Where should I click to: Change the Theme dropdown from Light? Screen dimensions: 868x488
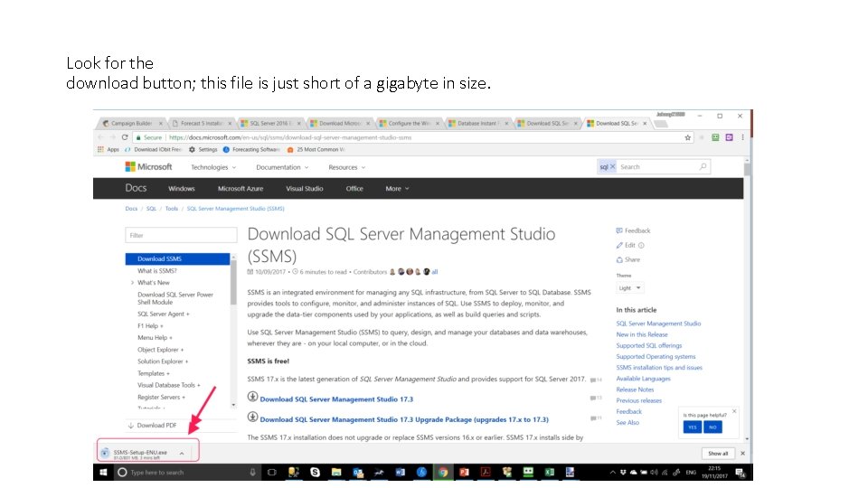[x=629, y=287]
